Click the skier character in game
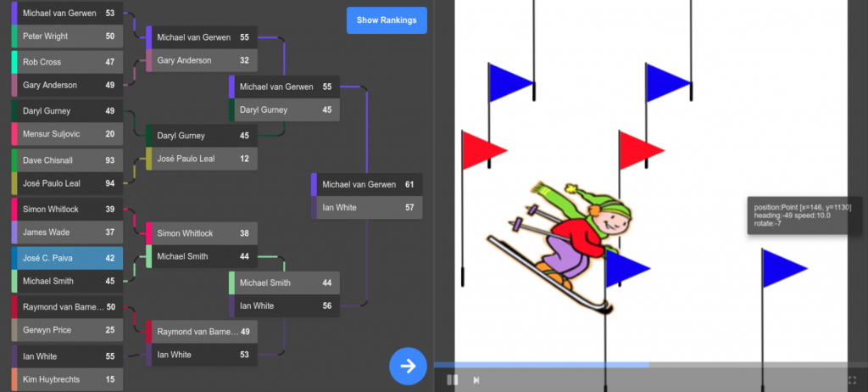This screenshot has width=868, height=392. 559,247
